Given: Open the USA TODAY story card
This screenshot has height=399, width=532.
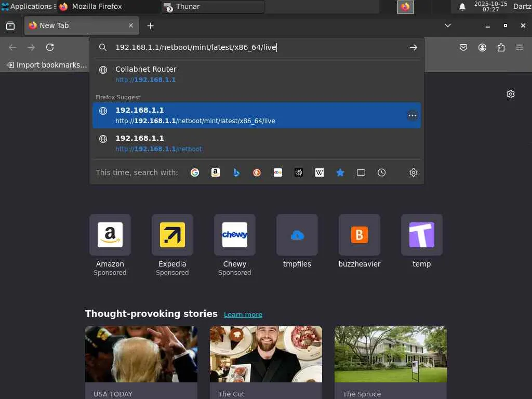Looking at the screenshot, I should tap(141, 362).
